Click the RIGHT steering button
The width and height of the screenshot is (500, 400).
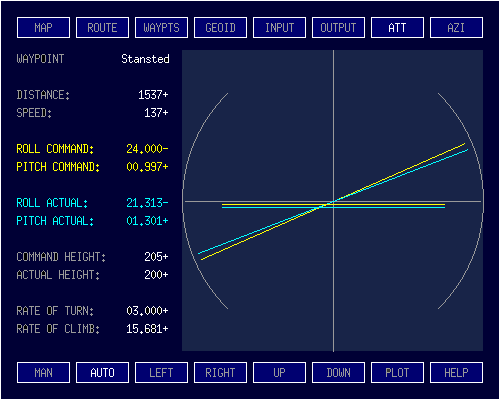[x=220, y=372]
